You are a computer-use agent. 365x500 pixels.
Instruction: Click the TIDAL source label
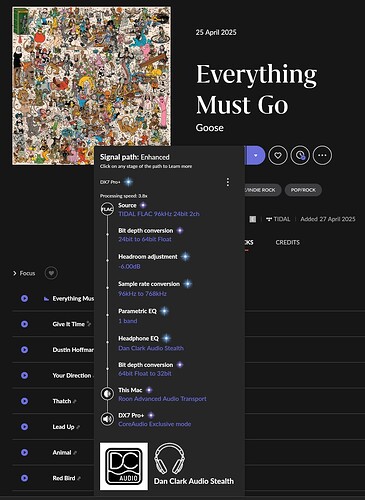click(x=278, y=219)
